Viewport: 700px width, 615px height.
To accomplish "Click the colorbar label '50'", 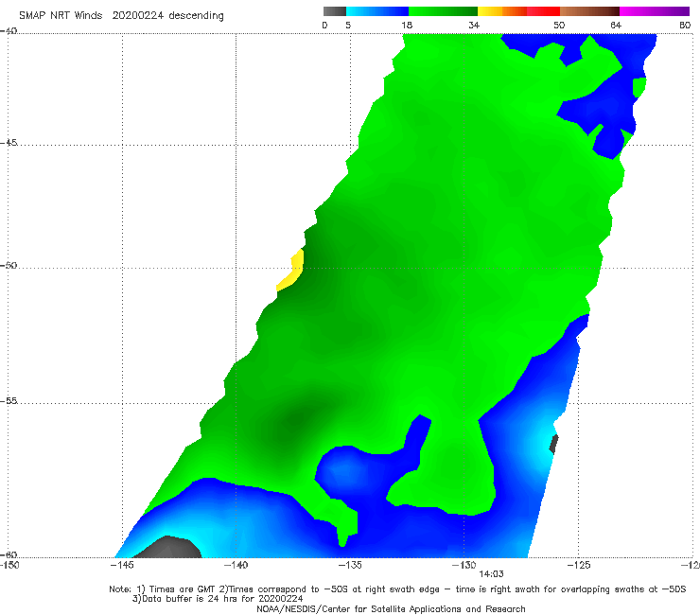I will coord(559,25).
